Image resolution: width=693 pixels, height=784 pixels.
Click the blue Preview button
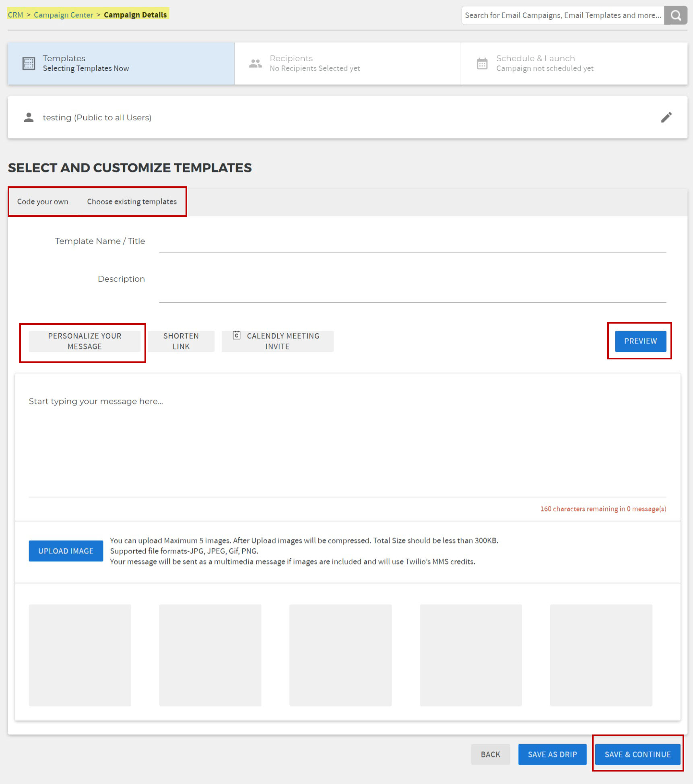click(640, 341)
